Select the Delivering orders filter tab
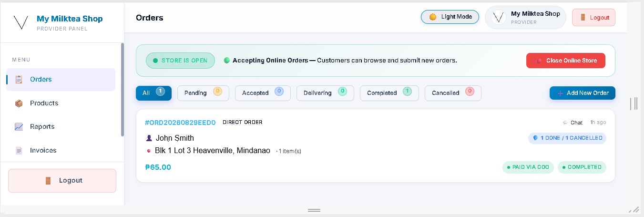The height and width of the screenshot is (217, 644). 325,93
